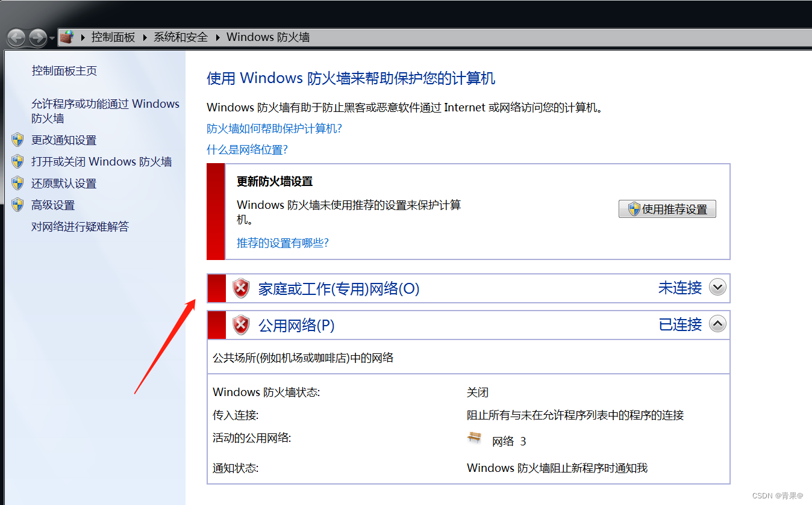Click 更新防火墙设置 heading text
The image size is (812, 505).
point(275,182)
